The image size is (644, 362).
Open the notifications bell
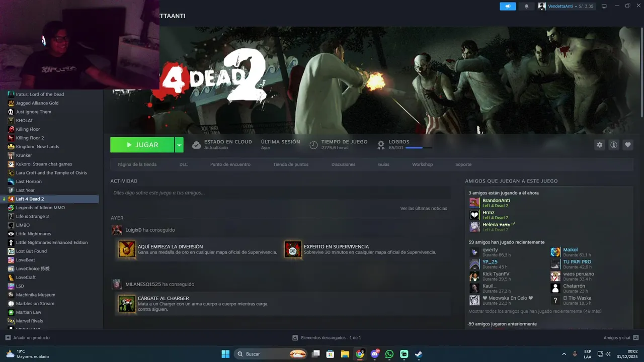(x=527, y=6)
